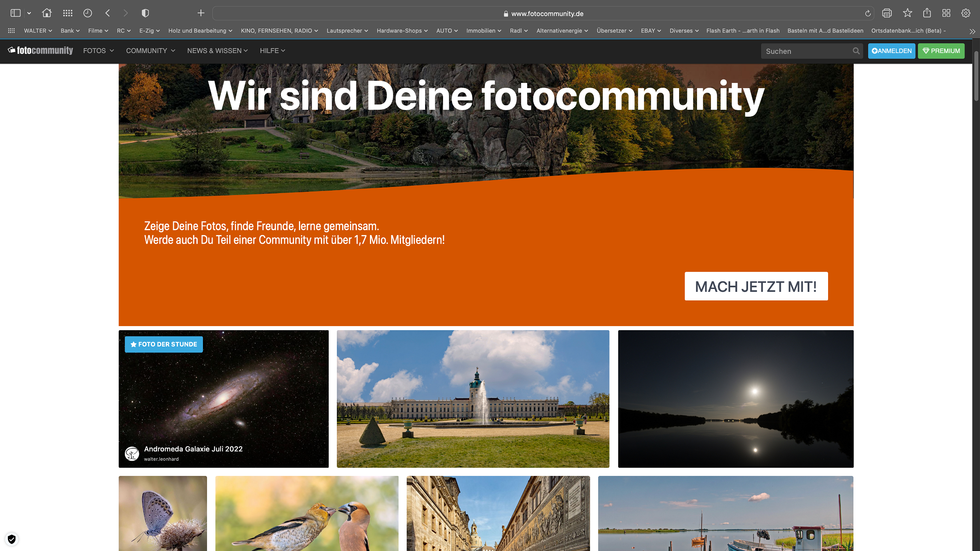The image size is (980, 551).
Task: Click the MACH JETZT MIT! button
Action: tap(756, 286)
